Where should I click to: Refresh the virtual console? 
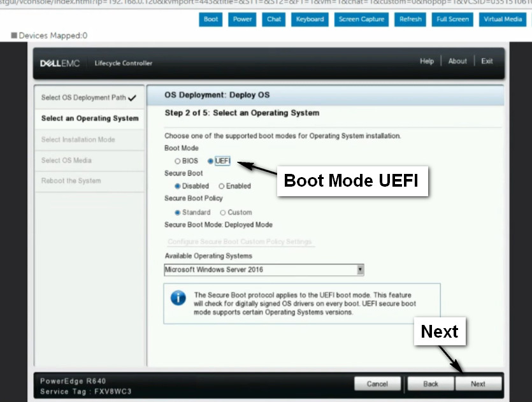click(x=410, y=19)
